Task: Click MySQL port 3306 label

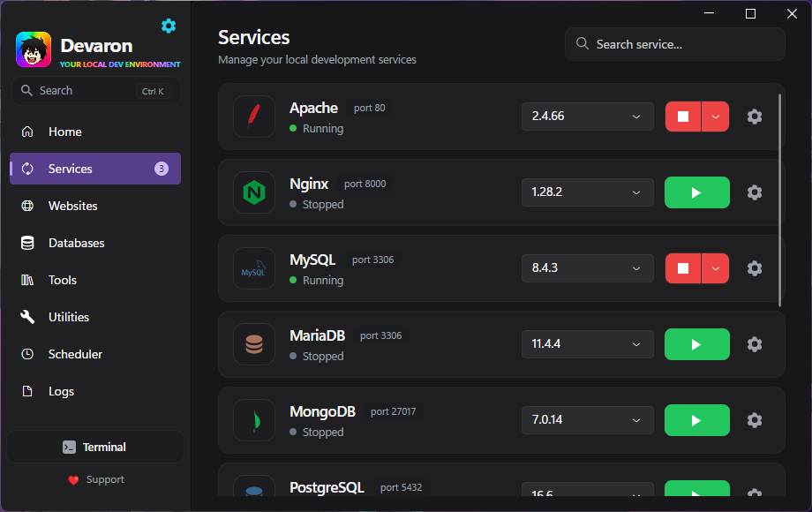Action: [x=372, y=260]
